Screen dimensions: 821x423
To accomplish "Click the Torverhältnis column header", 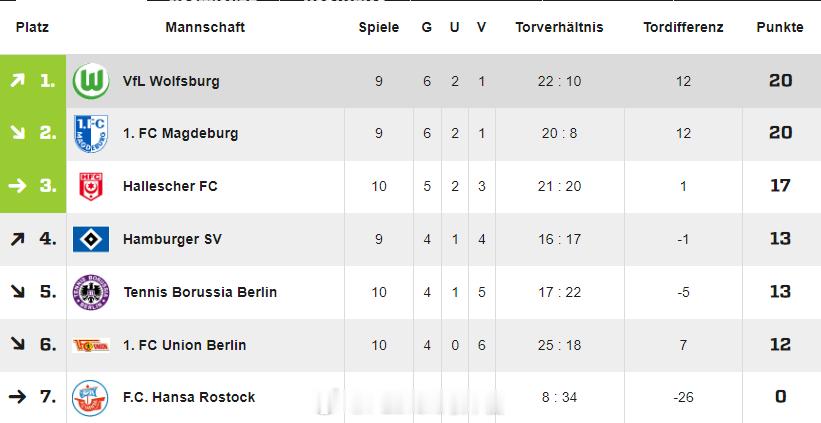I will (559, 28).
